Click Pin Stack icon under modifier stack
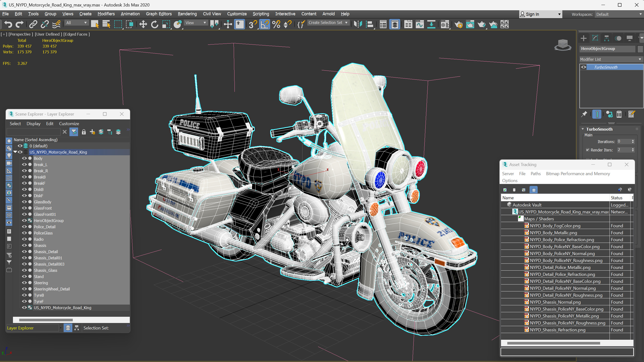The image size is (644, 362). (584, 114)
